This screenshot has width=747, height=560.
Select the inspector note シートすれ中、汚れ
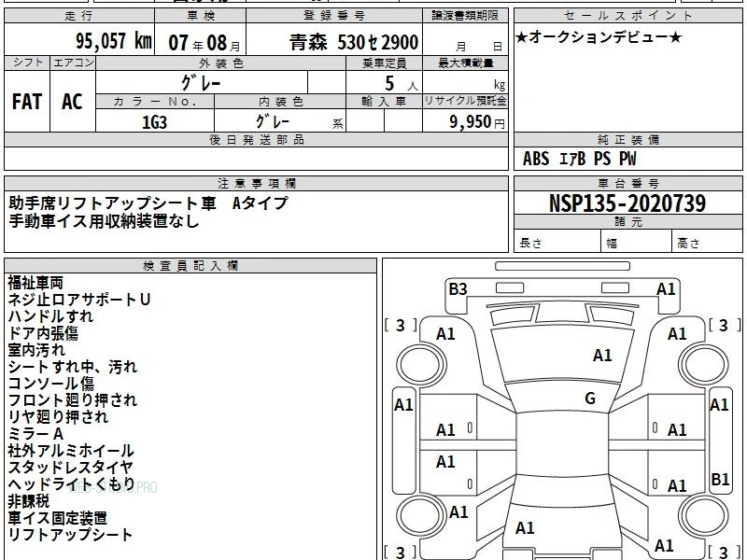[73, 367]
